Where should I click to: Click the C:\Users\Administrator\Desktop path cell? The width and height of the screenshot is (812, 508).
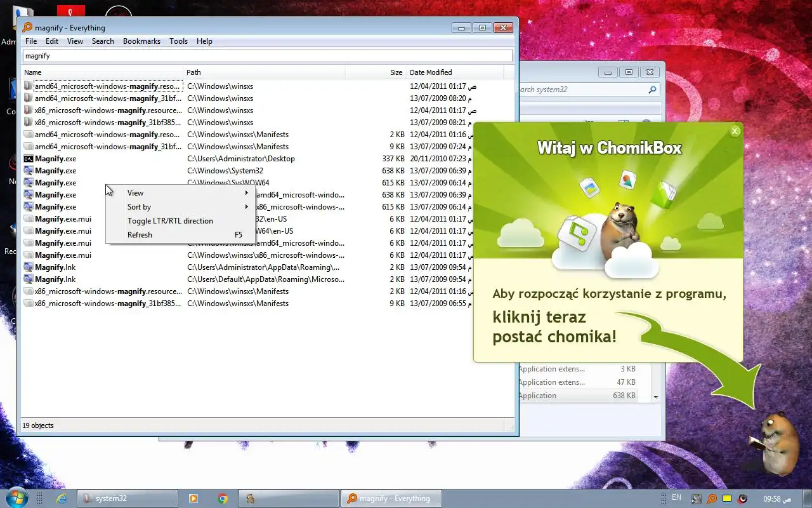[241, 159]
